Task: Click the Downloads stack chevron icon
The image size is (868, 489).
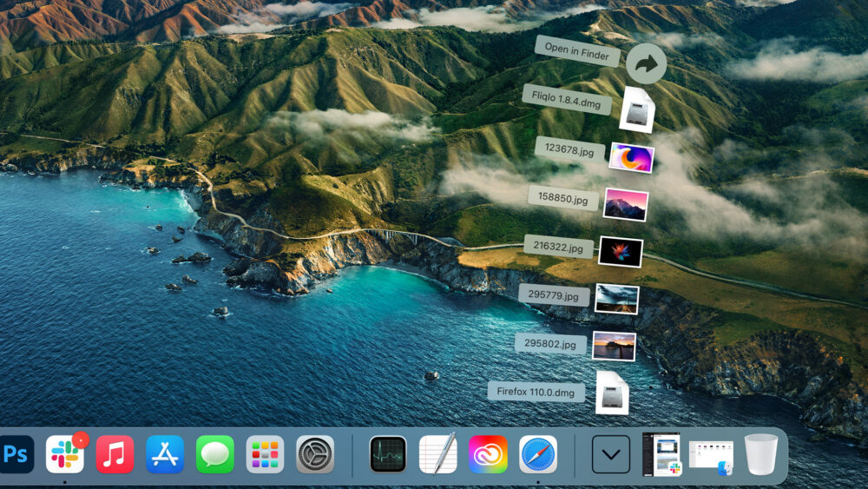Action: [x=610, y=454]
